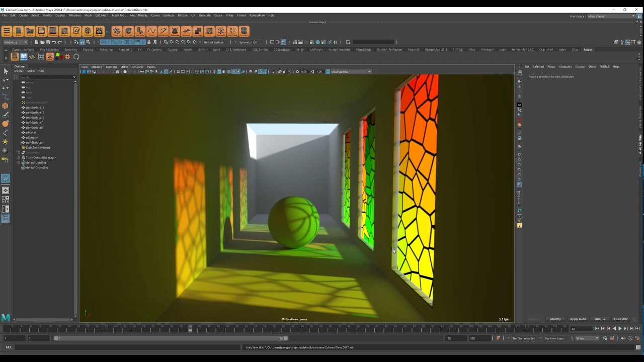Screen dimensions: 644x362
Task: Click the orange cube icon in the left toolbox
Action: pos(6,106)
